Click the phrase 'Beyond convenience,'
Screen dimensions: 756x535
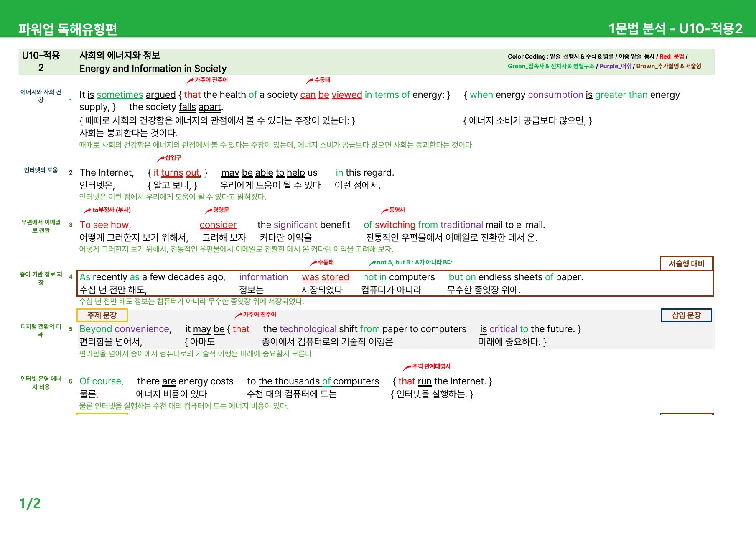(125, 329)
